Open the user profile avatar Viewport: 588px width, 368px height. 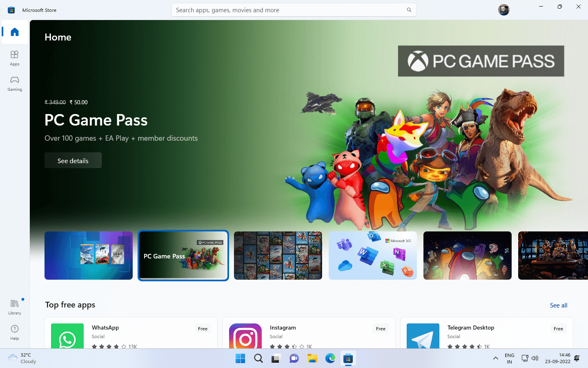[x=504, y=10]
